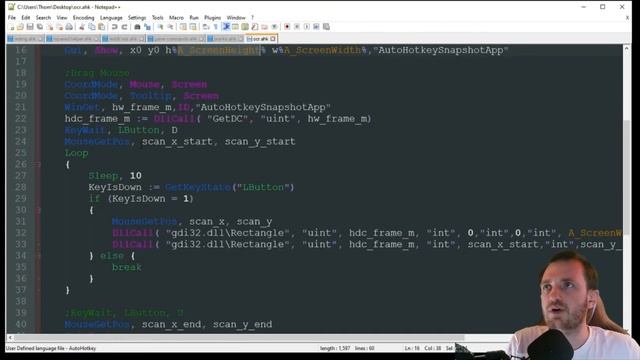Viewport: 640px width, 360px height.
Task: Click the horizontal scrollbar left arrow
Action: click(x=10, y=338)
